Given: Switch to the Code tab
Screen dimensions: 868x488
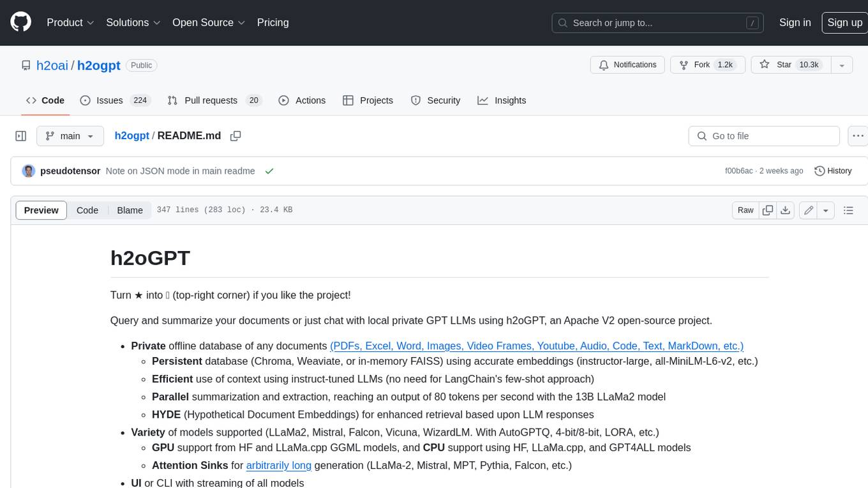Looking at the screenshot, I should click(x=45, y=100).
